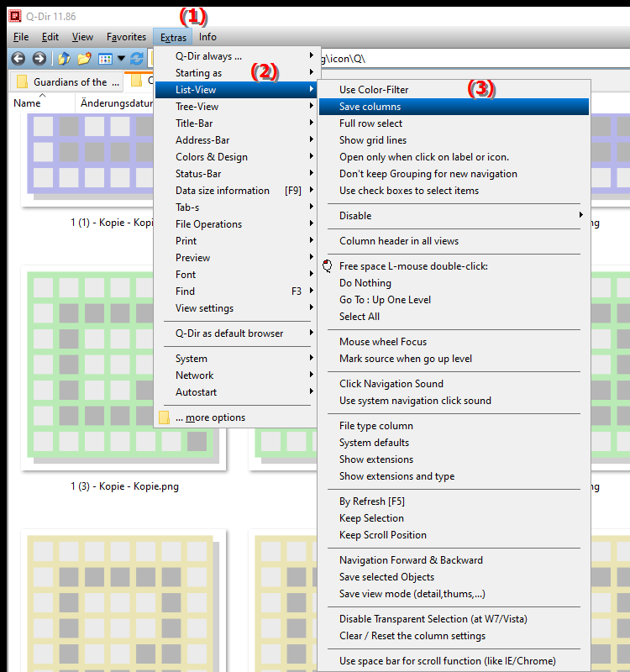Choose Clear / Reset the column settings
The image size is (630, 672).
(x=412, y=636)
